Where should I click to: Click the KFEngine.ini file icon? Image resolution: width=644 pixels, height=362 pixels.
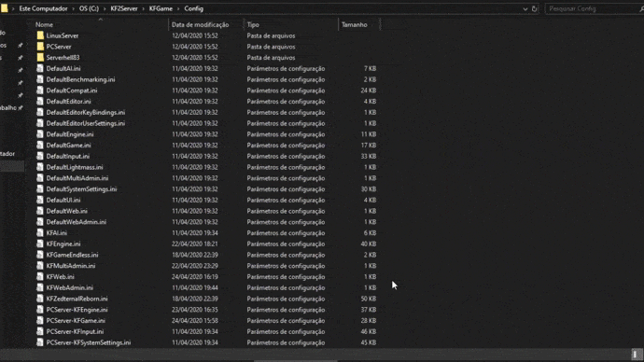[40, 244]
